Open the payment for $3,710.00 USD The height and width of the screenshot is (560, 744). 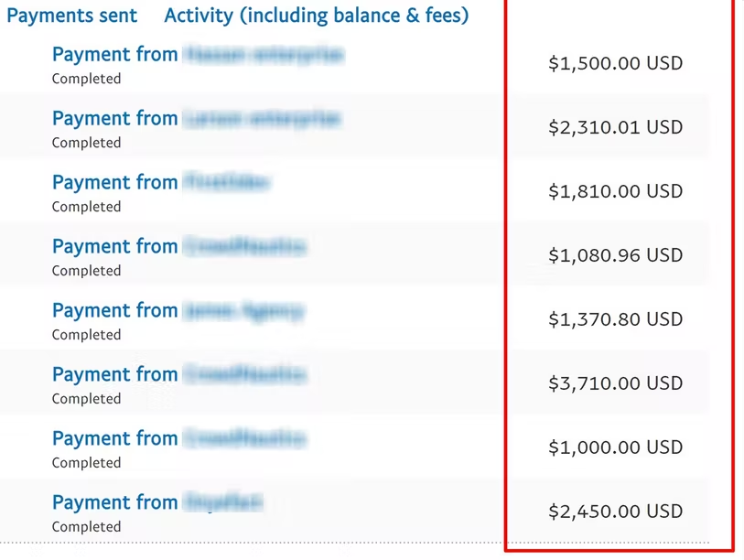point(179,375)
